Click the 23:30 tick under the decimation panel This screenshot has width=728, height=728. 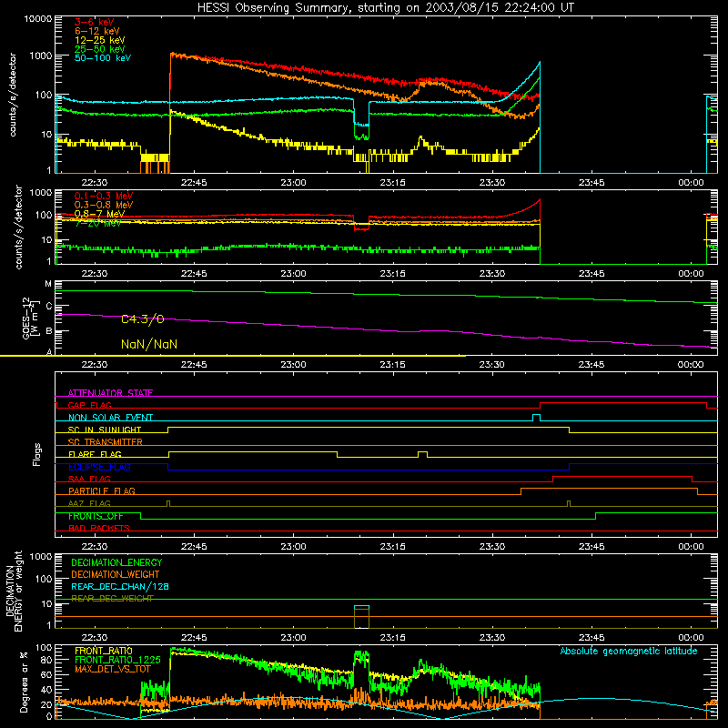492,638
